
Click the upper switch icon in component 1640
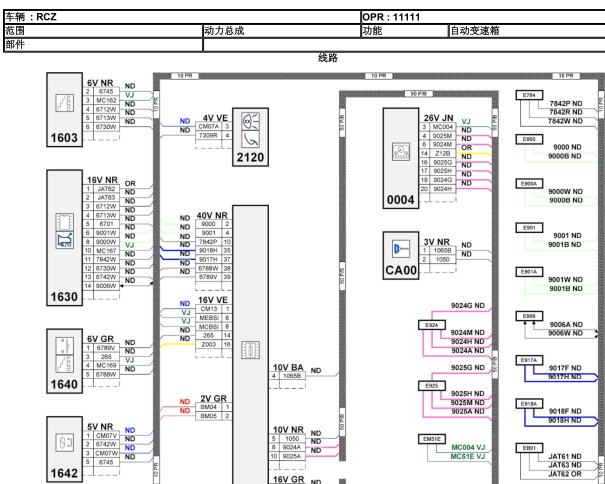click(x=64, y=346)
